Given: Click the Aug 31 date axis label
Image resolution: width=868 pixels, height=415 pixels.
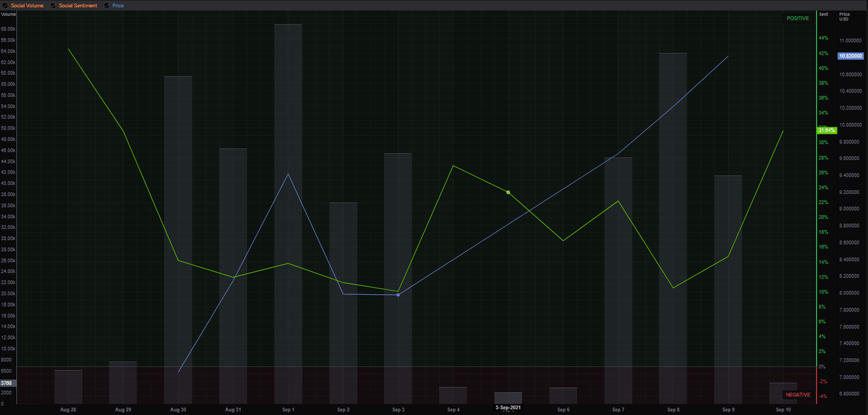Looking at the screenshot, I should click(x=233, y=409).
